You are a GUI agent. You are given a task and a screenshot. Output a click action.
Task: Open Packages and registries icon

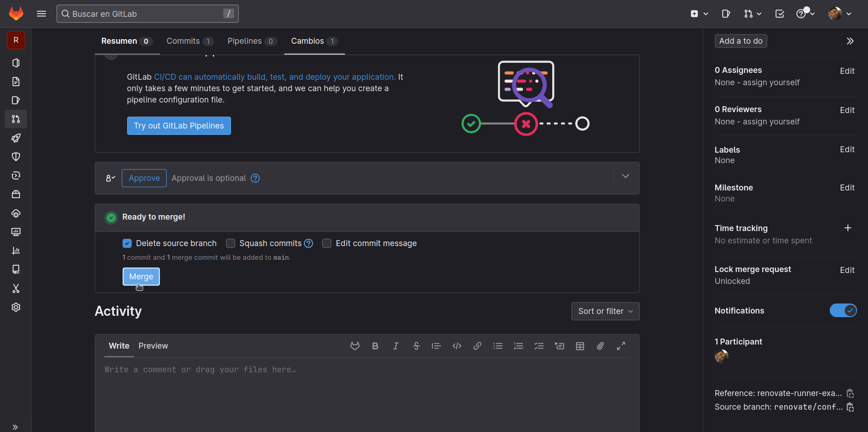[16, 194]
